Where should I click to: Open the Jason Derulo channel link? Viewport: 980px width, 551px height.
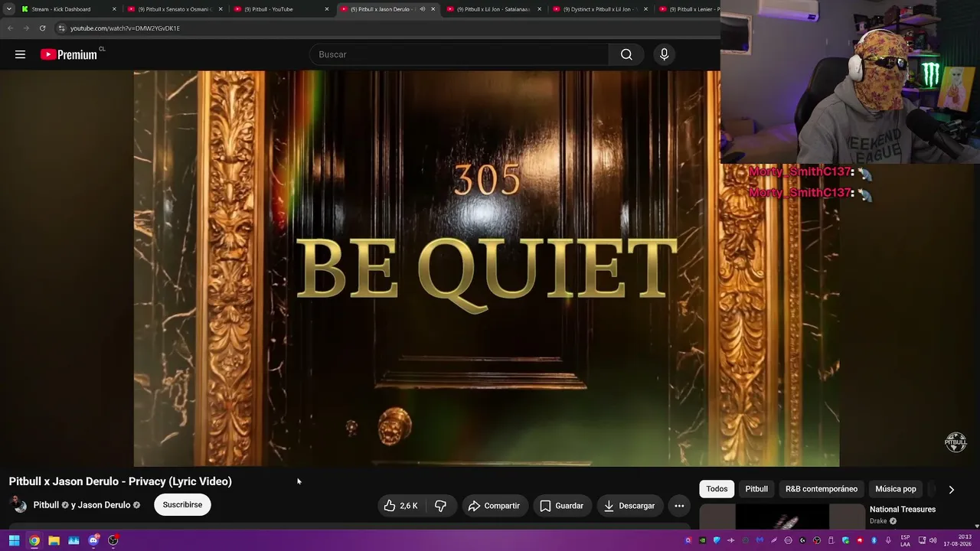click(x=104, y=505)
